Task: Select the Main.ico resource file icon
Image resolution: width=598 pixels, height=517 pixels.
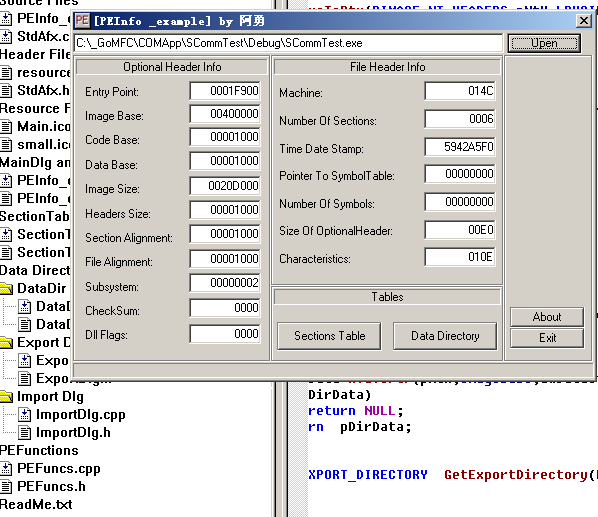Action: (6, 126)
